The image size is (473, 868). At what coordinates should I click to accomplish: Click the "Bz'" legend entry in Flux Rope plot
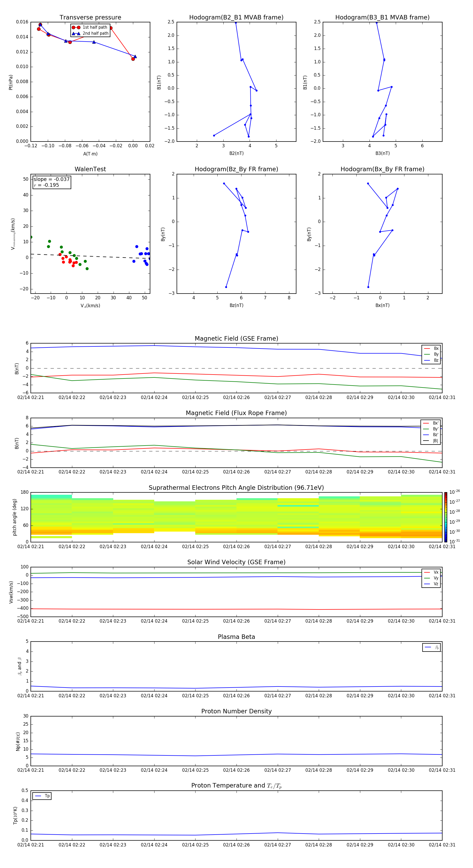(x=431, y=435)
